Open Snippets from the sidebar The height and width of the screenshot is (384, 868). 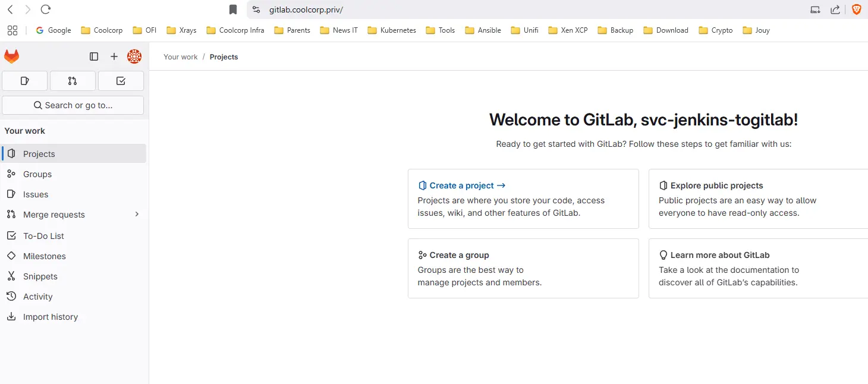(40, 276)
